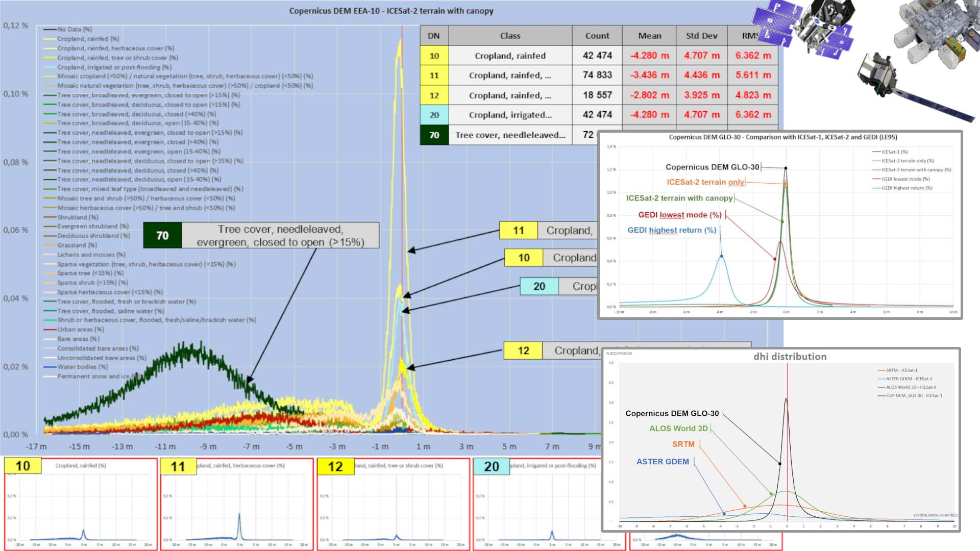
Task: Select count value '74 833' in the table
Action: pyautogui.click(x=597, y=75)
